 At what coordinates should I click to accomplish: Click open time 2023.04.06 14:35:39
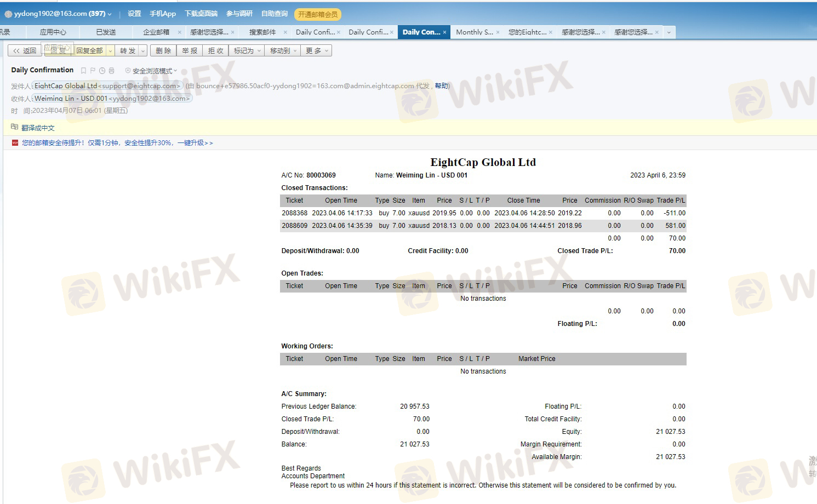(x=342, y=226)
